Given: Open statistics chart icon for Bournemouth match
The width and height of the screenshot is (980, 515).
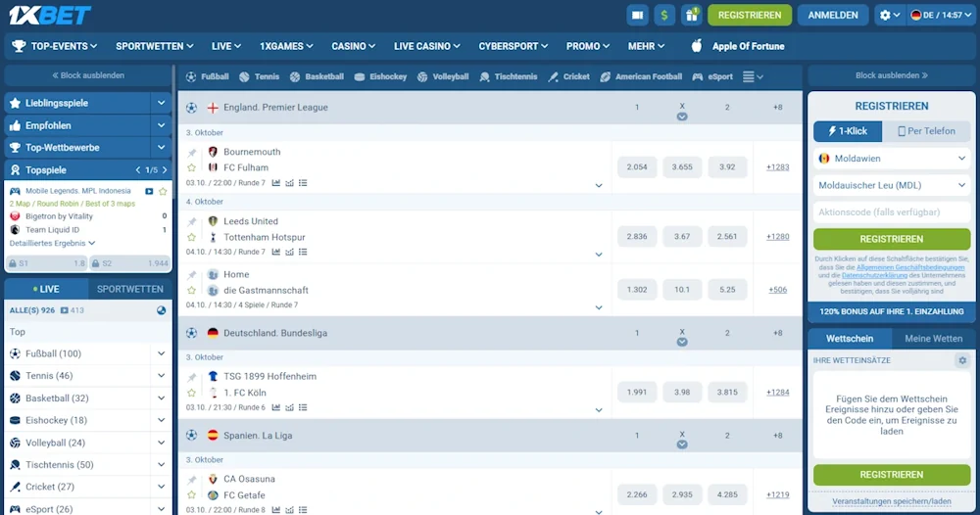Looking at the screenshot, I should pyautogui.click(x=275, y=183).
